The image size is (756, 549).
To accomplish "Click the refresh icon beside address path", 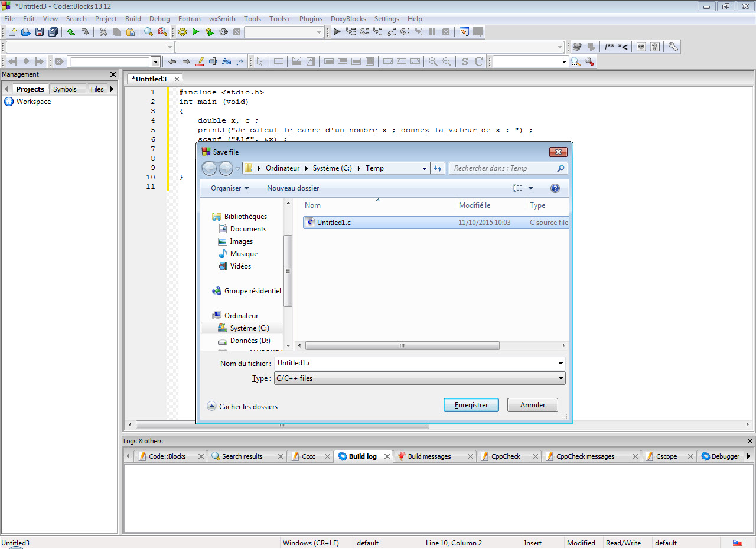I will click(x=438, y=168).
